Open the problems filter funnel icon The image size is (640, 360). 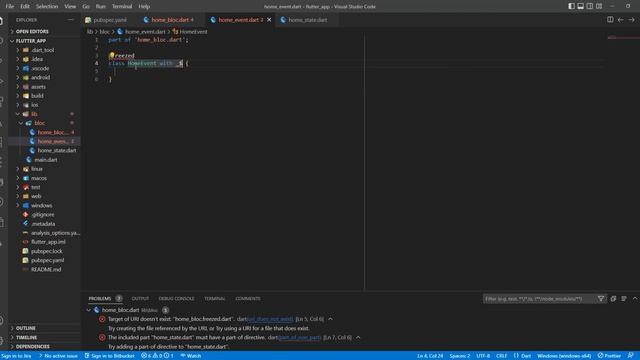[x=601, y=299]
